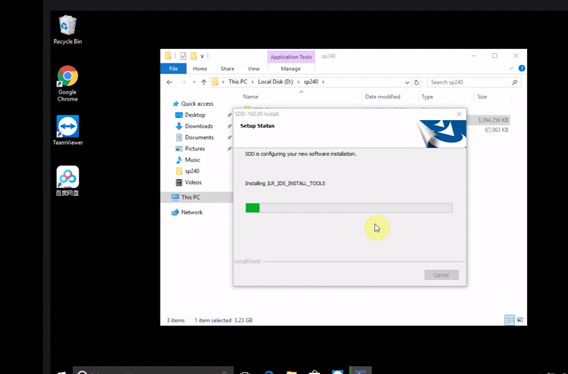Screen dimensions: 568x374
Task: Click the folder icon in Explorer's title bar
Action: (168, 56)
